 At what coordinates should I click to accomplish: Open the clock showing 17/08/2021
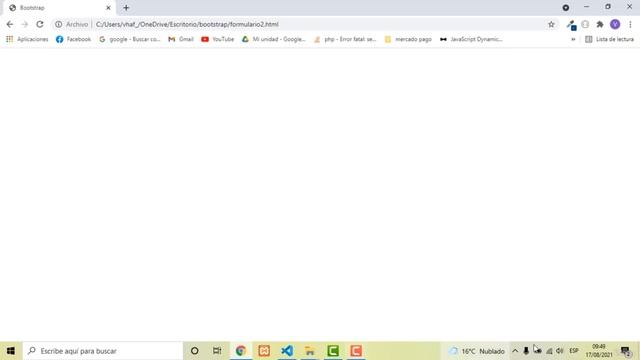pos(599,351)
